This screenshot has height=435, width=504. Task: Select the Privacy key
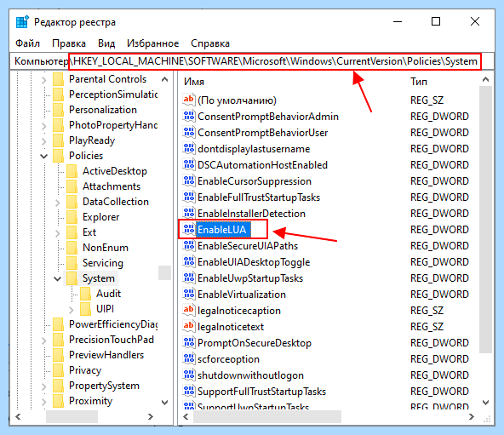[85, 370]
